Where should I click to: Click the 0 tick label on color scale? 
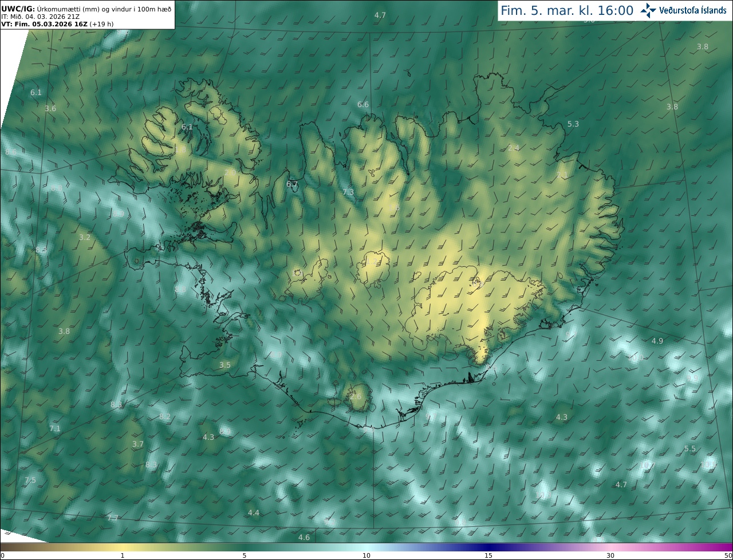point(2,555)
